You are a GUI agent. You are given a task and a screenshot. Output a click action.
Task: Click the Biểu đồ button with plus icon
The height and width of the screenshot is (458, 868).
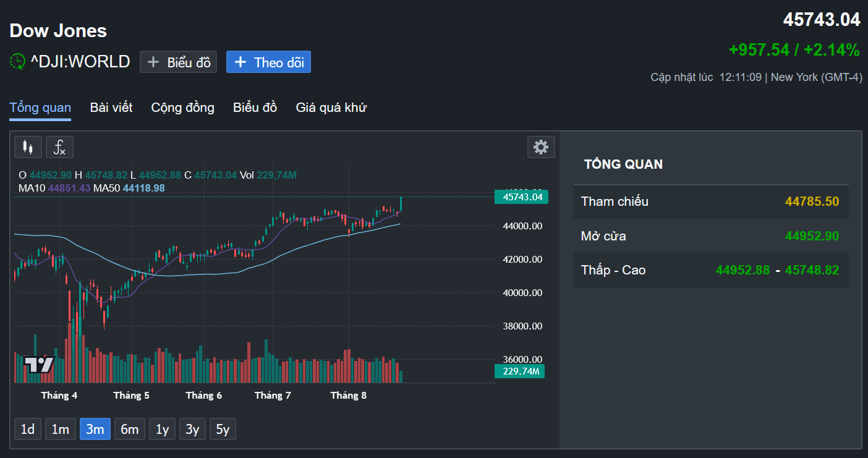[x=178, y=62]
